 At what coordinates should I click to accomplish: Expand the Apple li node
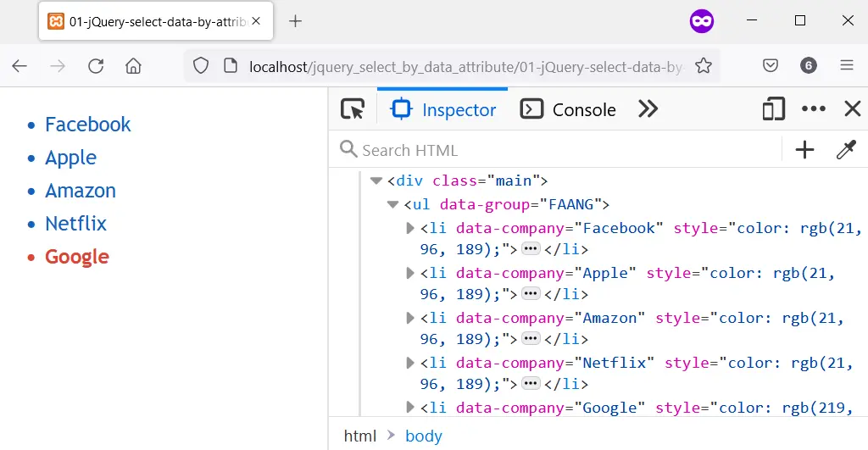(x=410, y=273)
